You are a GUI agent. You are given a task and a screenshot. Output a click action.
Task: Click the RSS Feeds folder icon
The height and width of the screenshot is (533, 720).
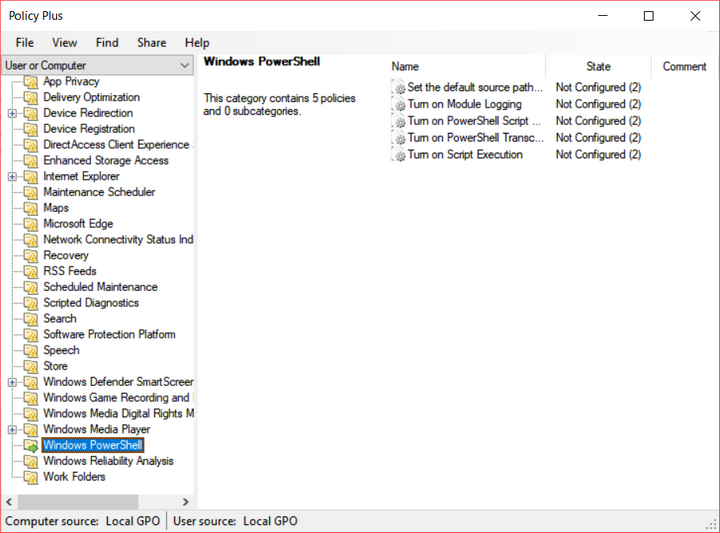click(x=31, y=272)
